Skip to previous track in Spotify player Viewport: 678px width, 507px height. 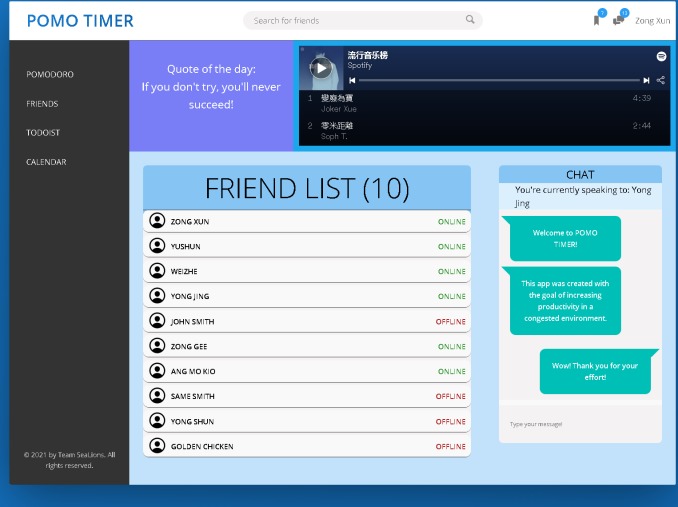click(x=352, y=80)
